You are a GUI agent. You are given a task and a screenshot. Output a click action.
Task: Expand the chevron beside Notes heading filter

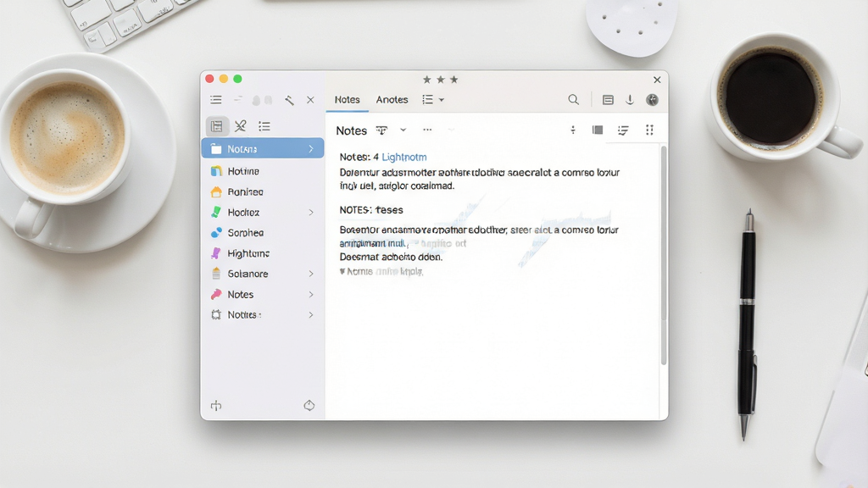[403, 130]
